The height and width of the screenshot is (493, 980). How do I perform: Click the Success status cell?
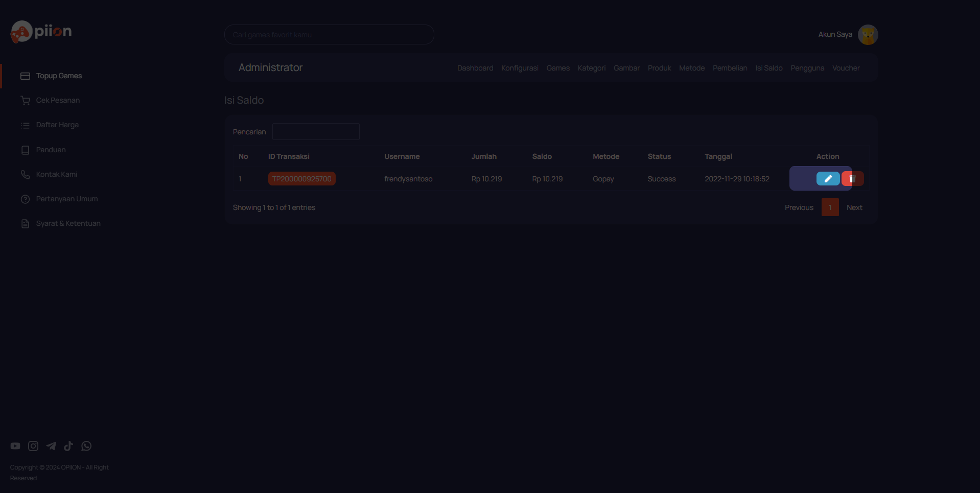tap(662, 179)
